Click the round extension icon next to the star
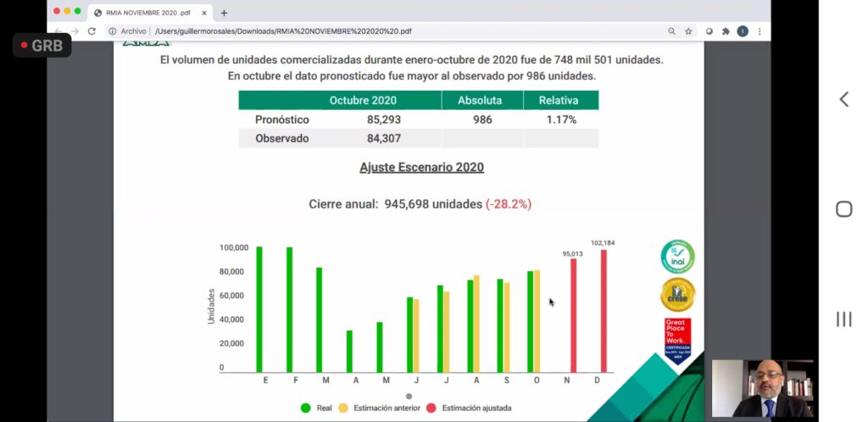This screenshot has width=868, height=422. click(709, 31)
